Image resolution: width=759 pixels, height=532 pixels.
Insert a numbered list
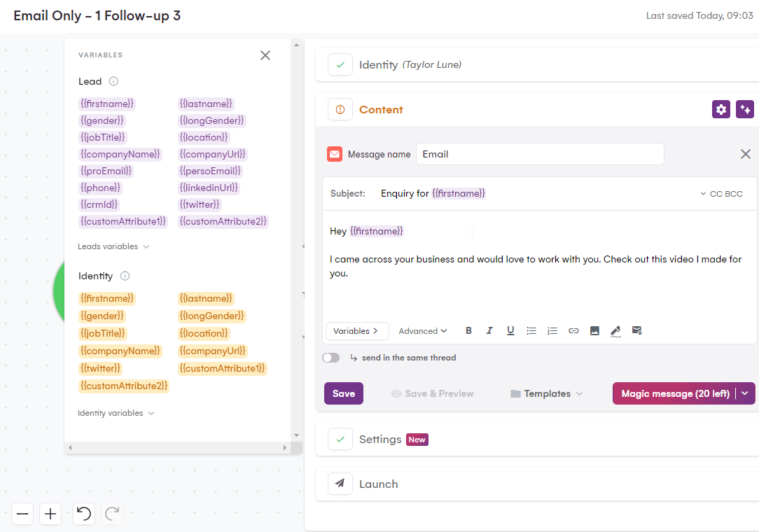pyautogui.click(x=552, y=330)
